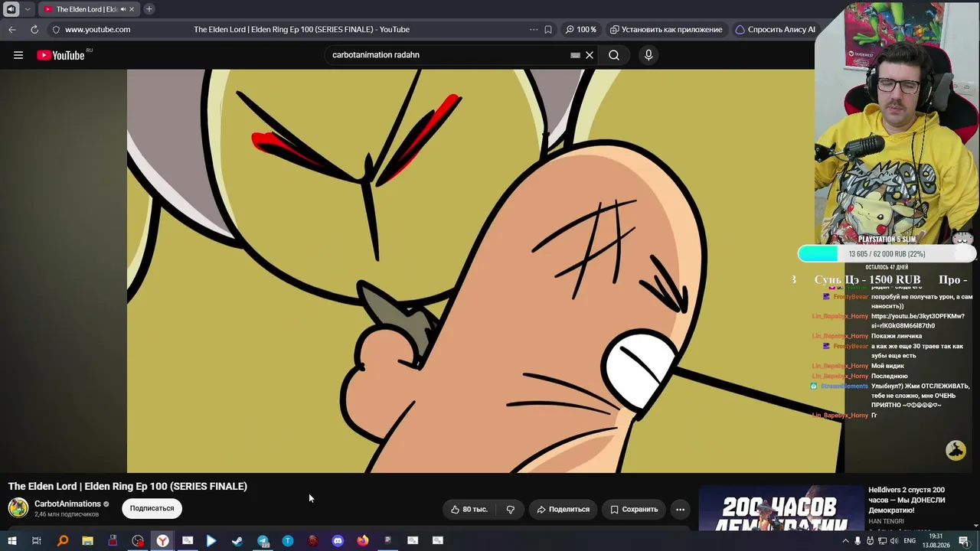The height and width of the screenshot is (551, 980).
Task: Click the donation goal progress bar
Action: pos(887,253)
